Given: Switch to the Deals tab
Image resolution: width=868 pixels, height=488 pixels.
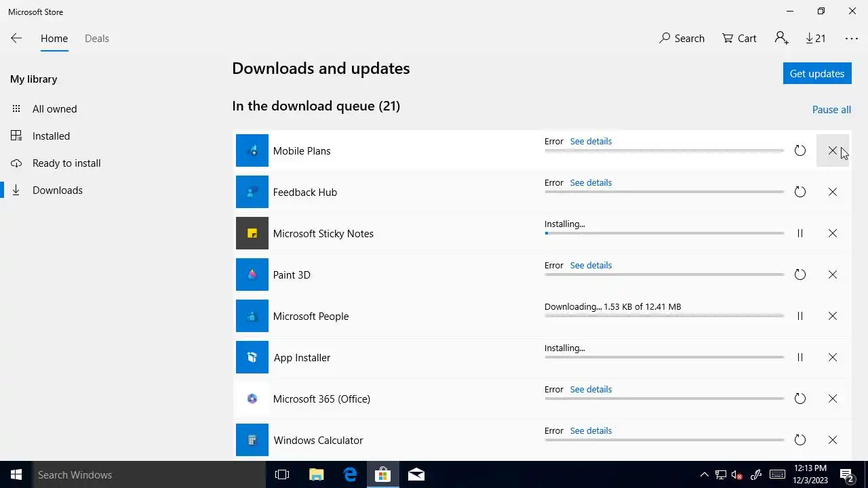Looking at the screenshot, I should (x=97, y=39).
